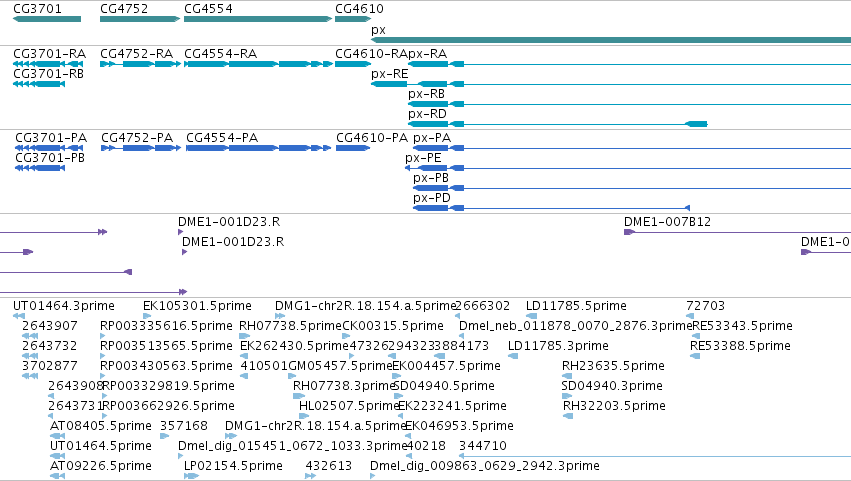Click the CG4752 gene label
Screen dimensions: 851x481
pyautogui.click(x=124, y=9)
